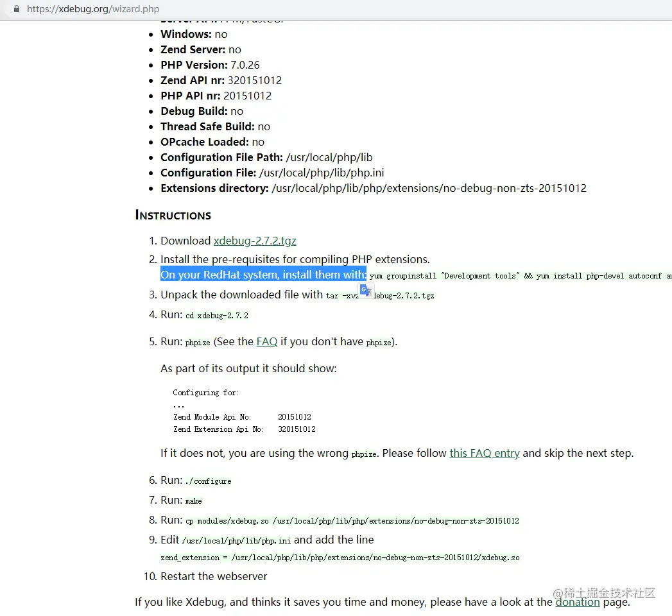Click the Google Translate popup icon
This screenshot has width=672, height=616.
pos(366,291)
